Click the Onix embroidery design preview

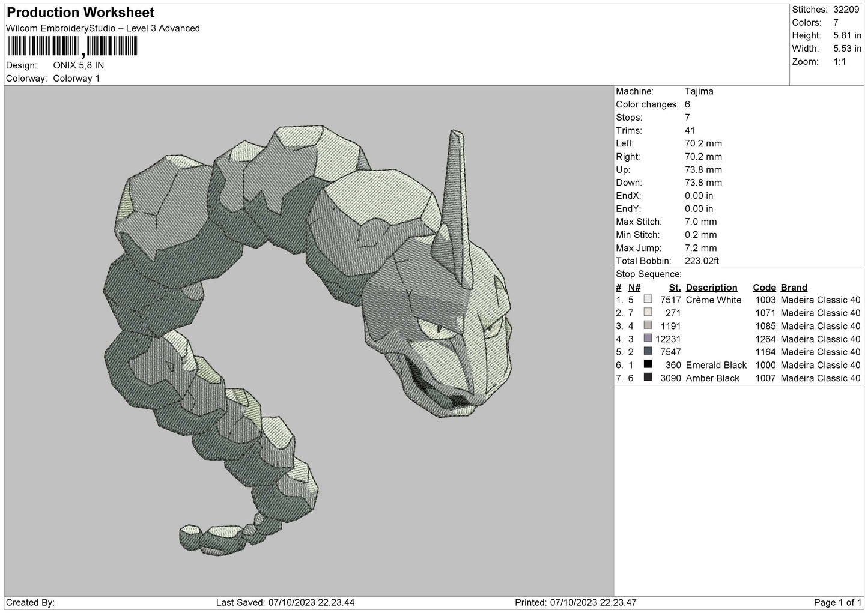pyautogui.click(x=308, y=340)
